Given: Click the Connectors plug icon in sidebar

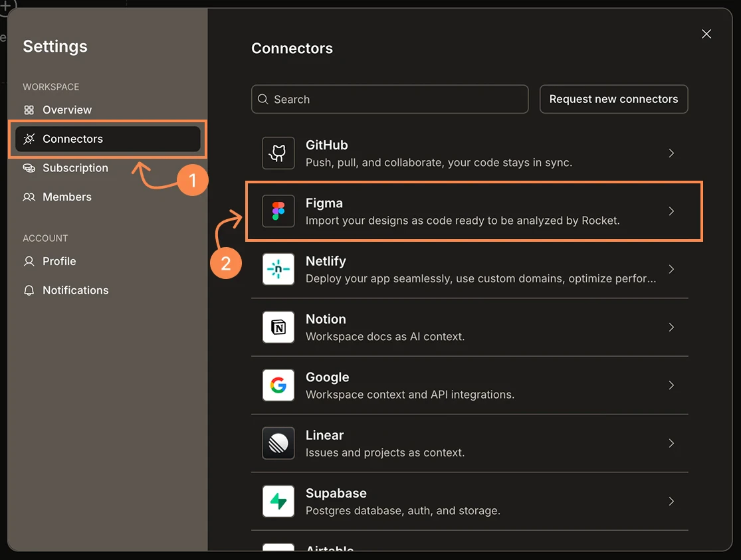Looking at the screenshot, I should click(29, 139).
